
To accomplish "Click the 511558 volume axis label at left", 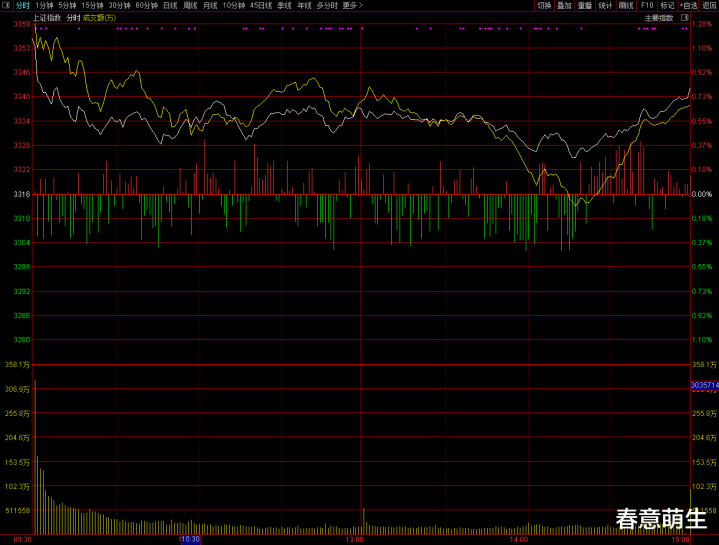I will [x=18, y=510].
